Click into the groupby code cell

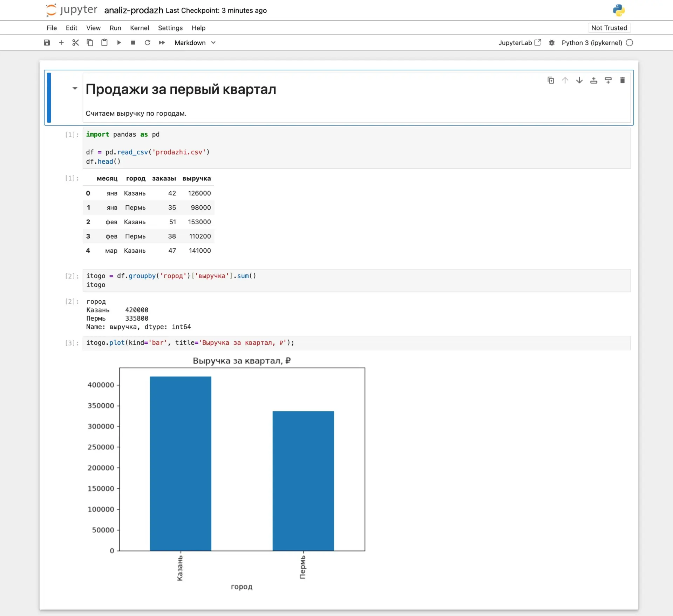356,280
